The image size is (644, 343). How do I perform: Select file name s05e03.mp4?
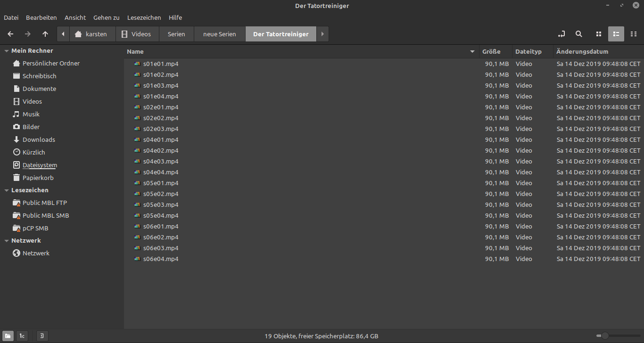[161, 205]
